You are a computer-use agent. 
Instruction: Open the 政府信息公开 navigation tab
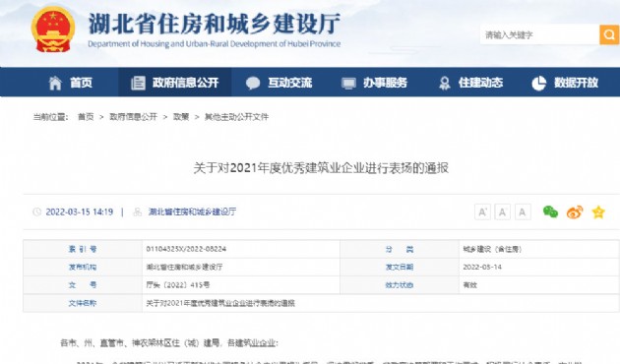(x=175, y=83)
